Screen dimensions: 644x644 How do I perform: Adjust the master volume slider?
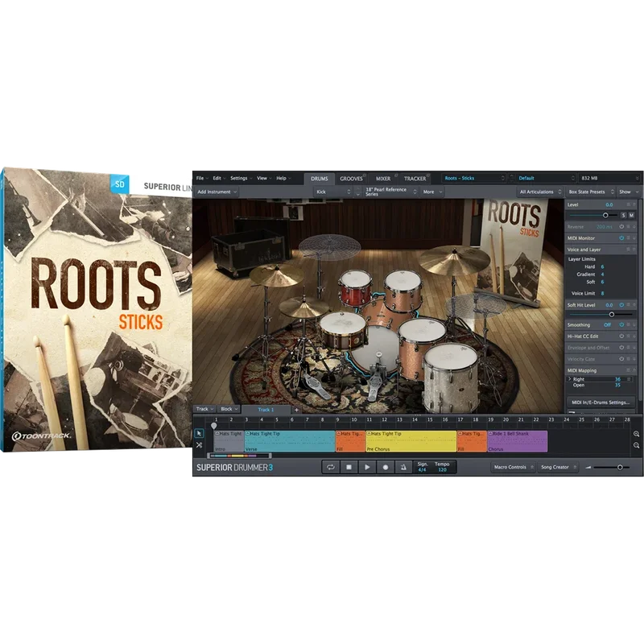(x=620, y=468)
